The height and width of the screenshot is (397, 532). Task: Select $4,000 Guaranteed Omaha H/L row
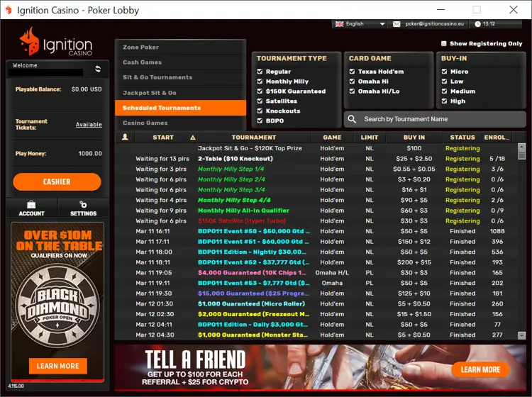click(x=316, y=272)
